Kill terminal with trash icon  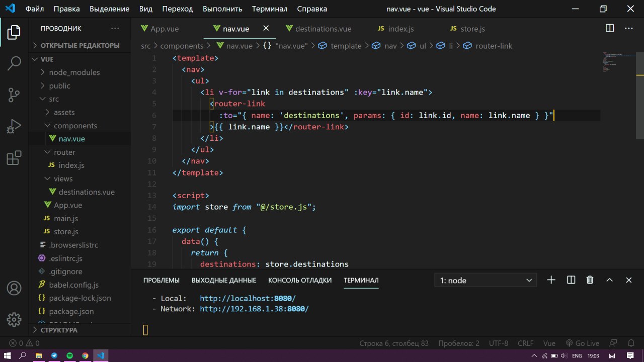click(x=590, y=280)
